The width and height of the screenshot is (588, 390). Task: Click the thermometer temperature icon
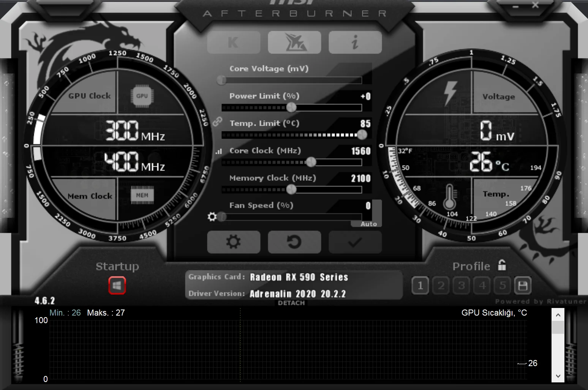pos(450,197)
